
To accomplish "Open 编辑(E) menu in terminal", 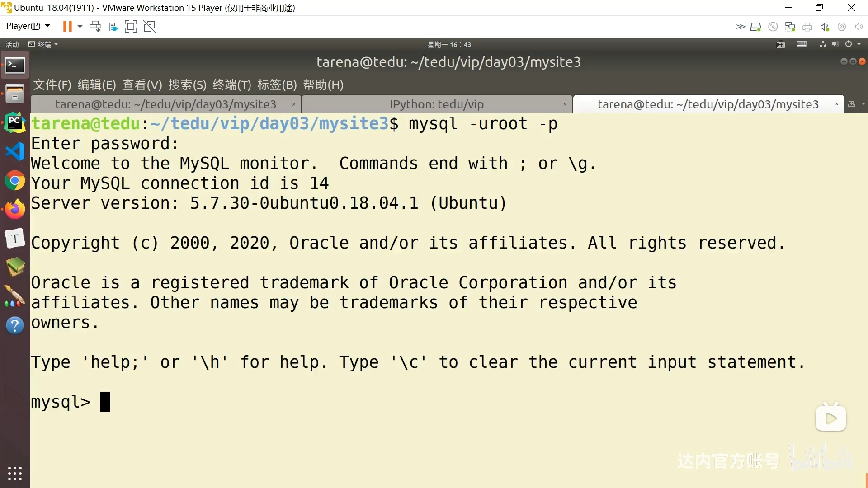I will 97,85.
